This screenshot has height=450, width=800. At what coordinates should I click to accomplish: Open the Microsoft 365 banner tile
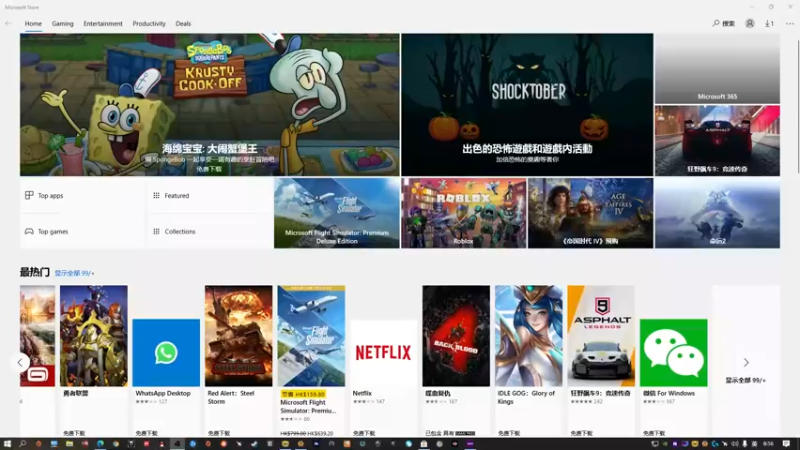tap(717, 68)
